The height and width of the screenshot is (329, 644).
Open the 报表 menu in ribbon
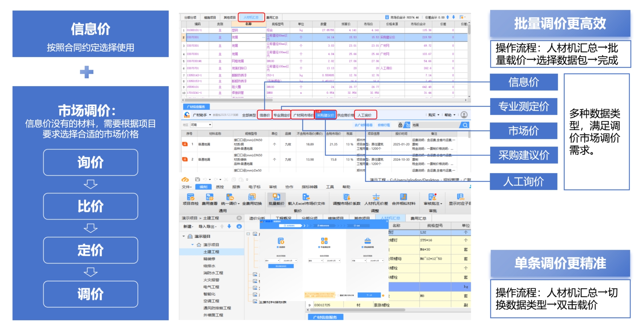[x=236, y=187]
